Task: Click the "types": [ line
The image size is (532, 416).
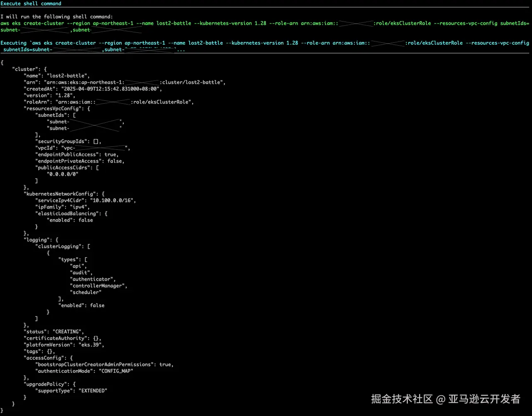Action: click(73, 260)
